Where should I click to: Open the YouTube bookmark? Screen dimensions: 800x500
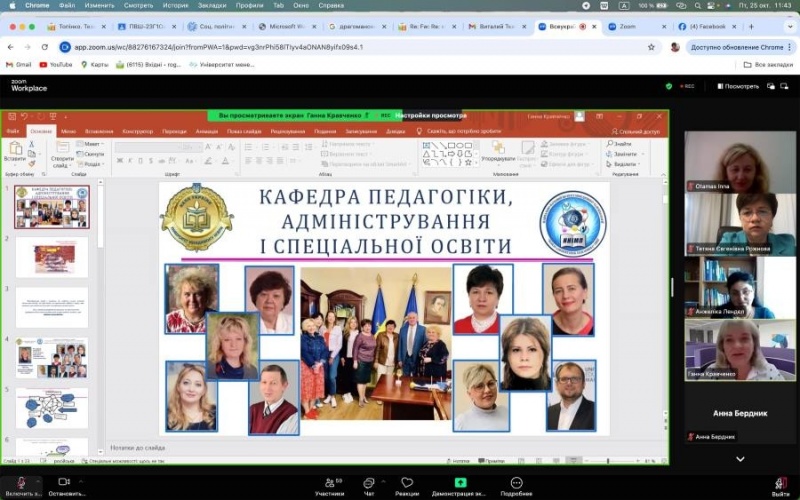[x=55, y=64]
